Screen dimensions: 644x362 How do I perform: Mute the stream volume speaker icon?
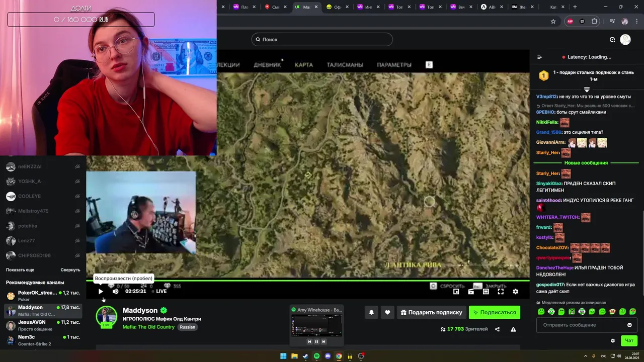[115, 291]
